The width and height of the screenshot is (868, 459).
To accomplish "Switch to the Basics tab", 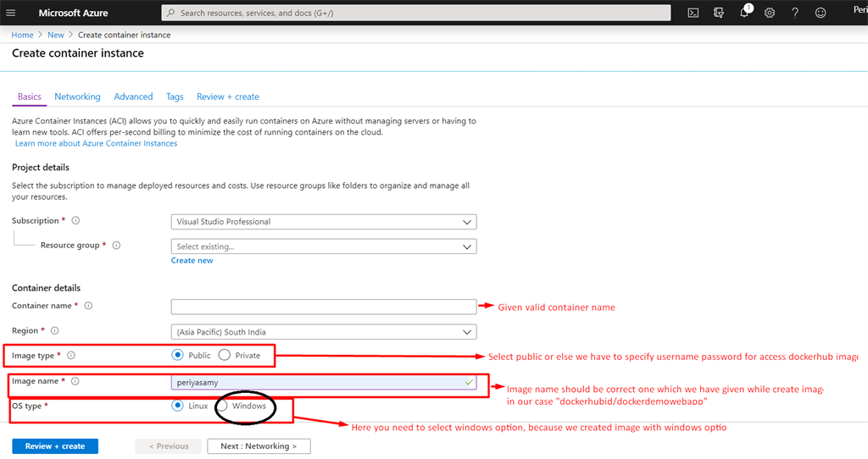I will pyautogui.click(x=30, y=97).
